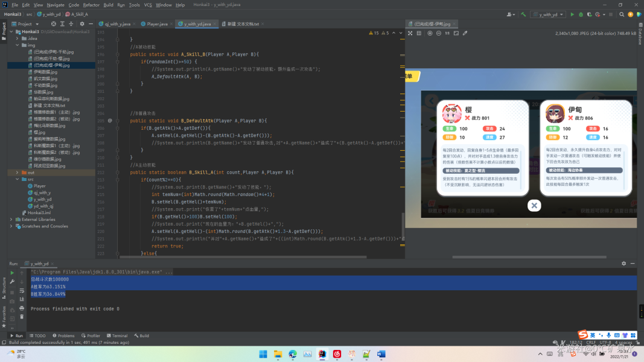Click the UTF-8 encoding in status bar
Screen dimensions: 644x362
pos(605,342)
